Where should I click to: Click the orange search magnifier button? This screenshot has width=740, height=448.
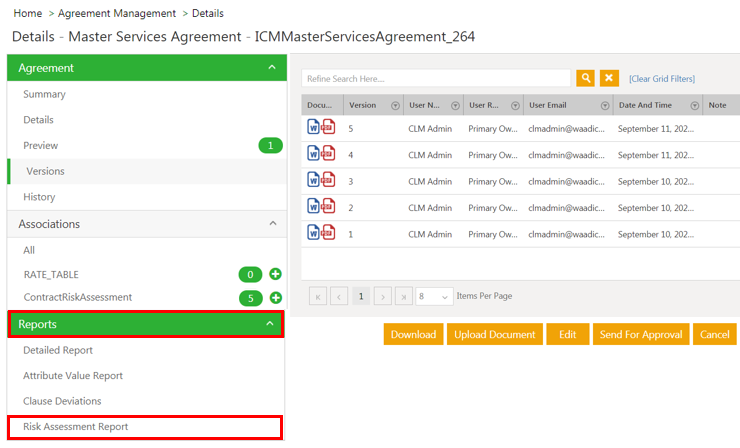pyautogui.click(x=586, y=78)
